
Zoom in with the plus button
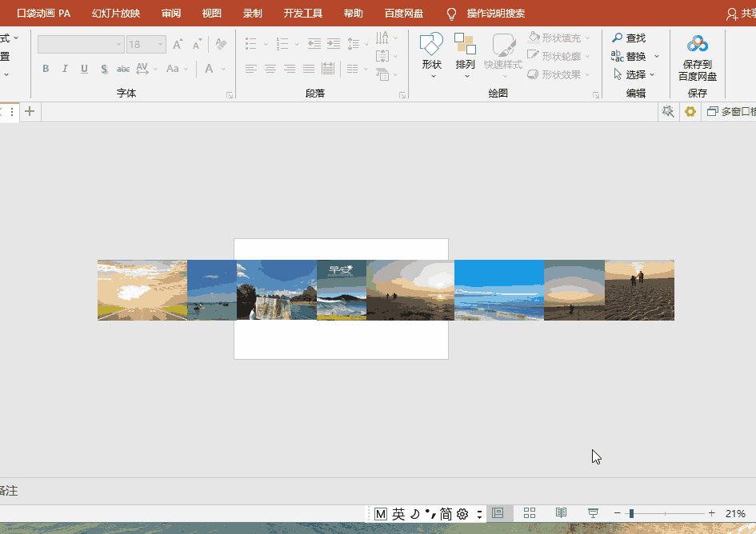[711, 514]
